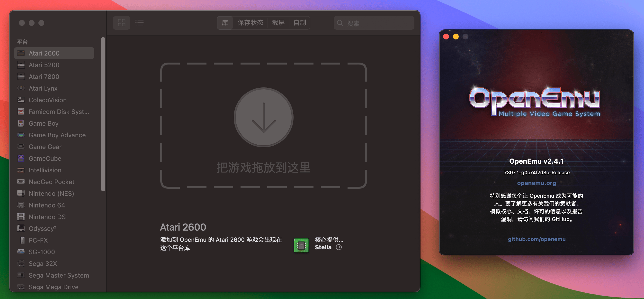644x299 pixels.
Task: Select the Nintendo 64 platform icon
Action: pos(21,205)
